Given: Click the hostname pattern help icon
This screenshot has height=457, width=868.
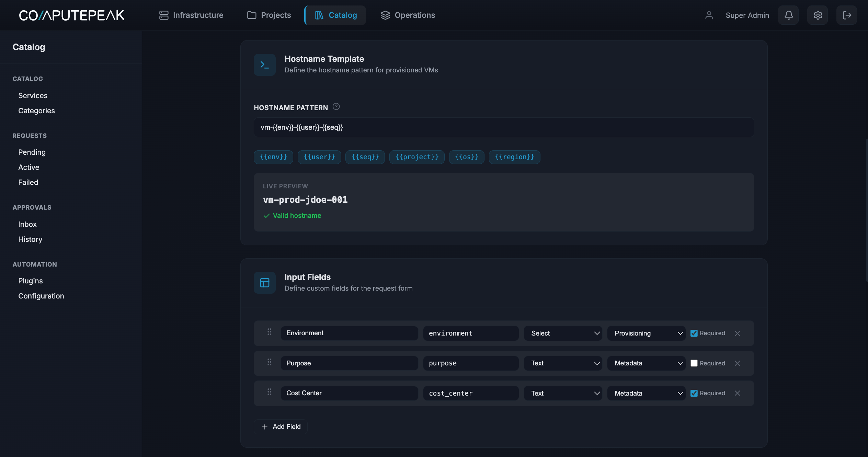Looking at the screenshot, I should pos(336,106).
